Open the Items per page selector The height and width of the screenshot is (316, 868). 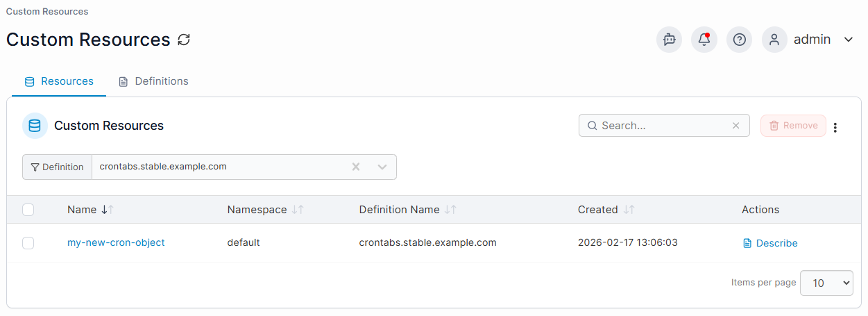[x=826, y=283]
